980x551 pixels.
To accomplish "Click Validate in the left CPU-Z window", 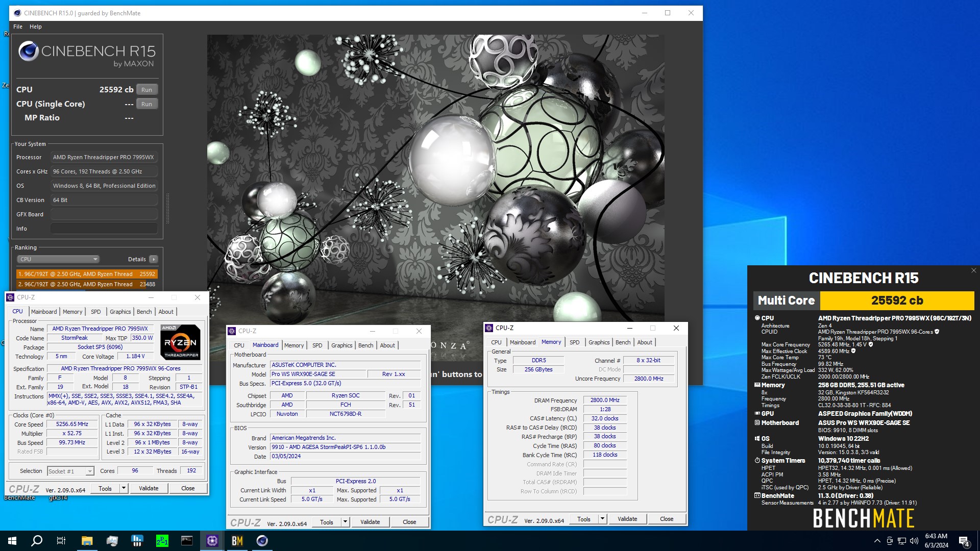I will click(x=149, y=488).
